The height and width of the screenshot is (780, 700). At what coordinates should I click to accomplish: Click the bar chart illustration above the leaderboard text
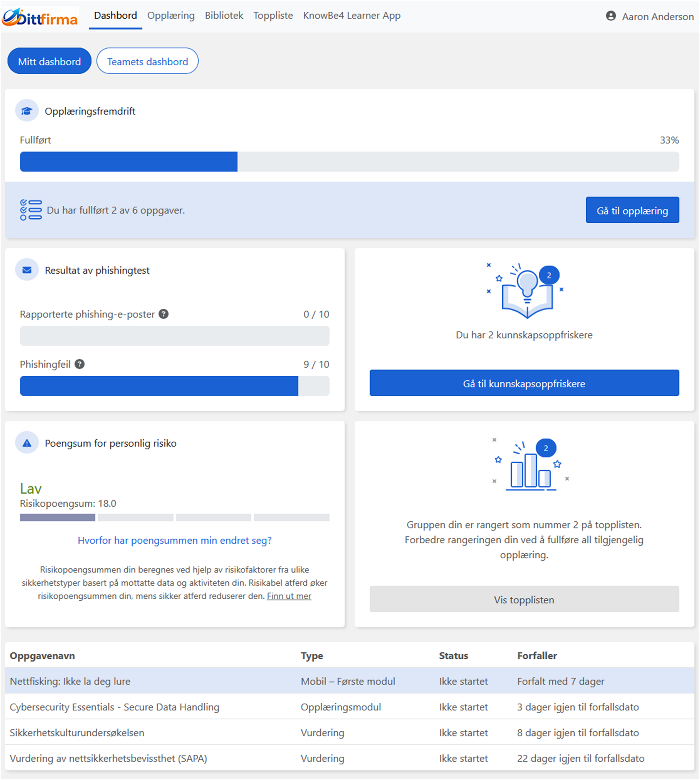[x=531, y=465]
